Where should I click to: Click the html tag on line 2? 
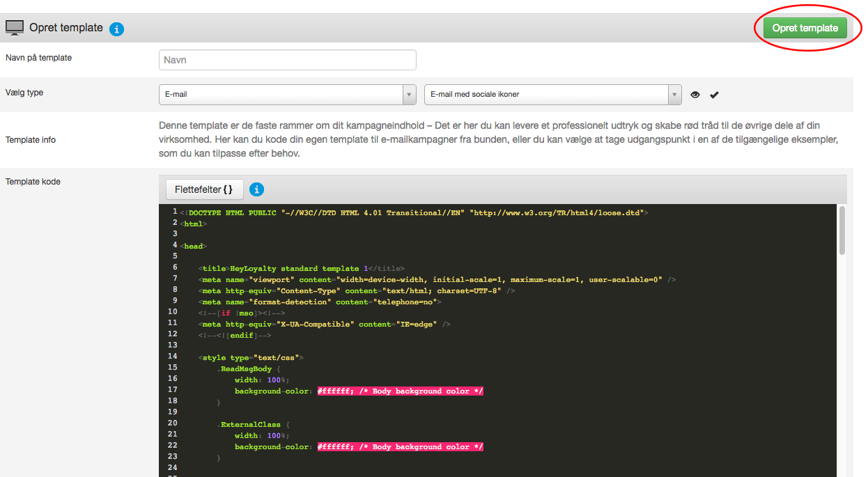click(193, 224)
